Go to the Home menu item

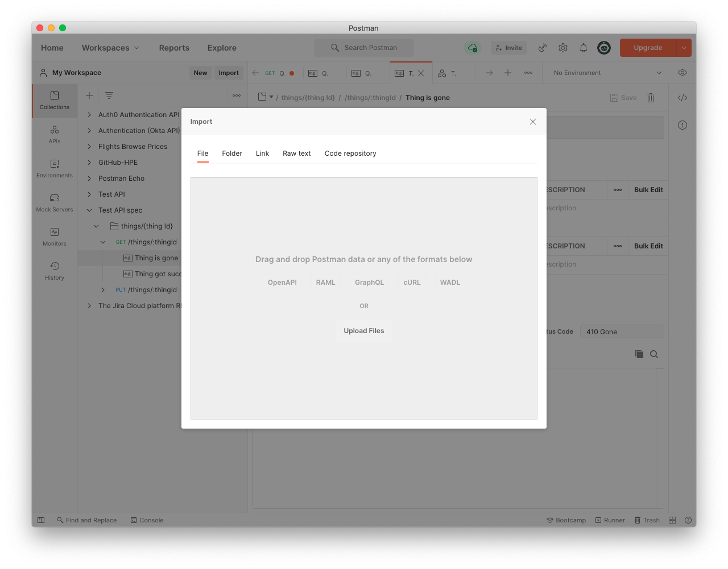click(52, 48)
